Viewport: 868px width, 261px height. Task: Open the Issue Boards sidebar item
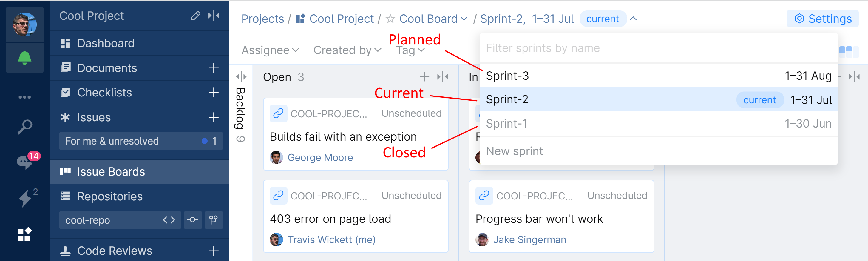pos(111,172)
